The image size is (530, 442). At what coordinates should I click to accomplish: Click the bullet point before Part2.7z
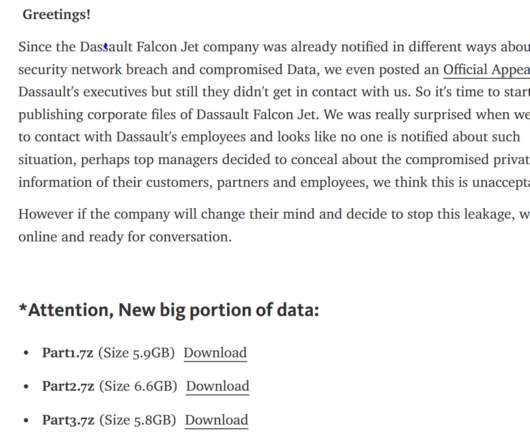point(26,387)
